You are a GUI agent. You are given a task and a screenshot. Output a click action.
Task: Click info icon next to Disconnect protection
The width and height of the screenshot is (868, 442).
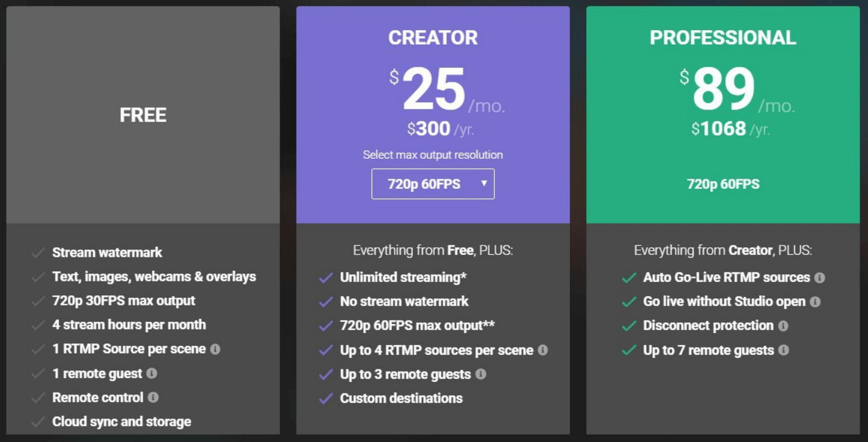783,326
